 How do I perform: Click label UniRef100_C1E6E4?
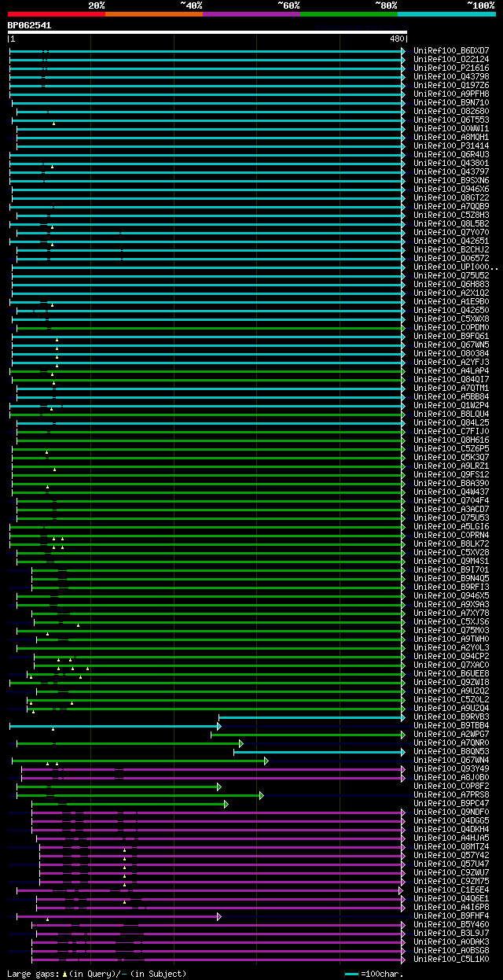click(453, 890)
